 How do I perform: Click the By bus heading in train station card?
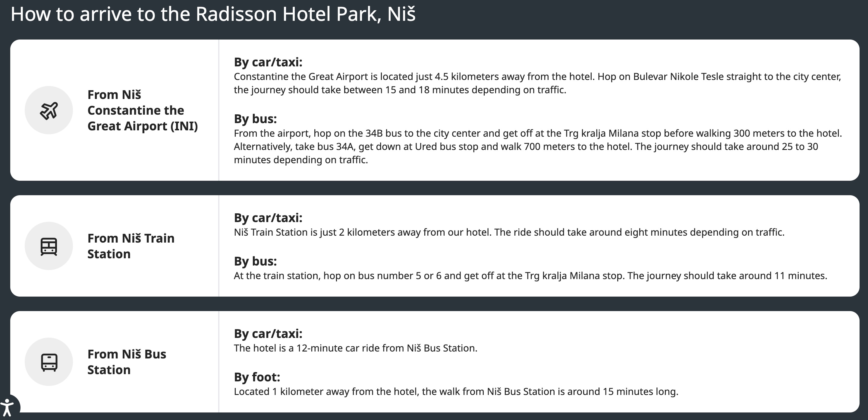coord(255,261)
